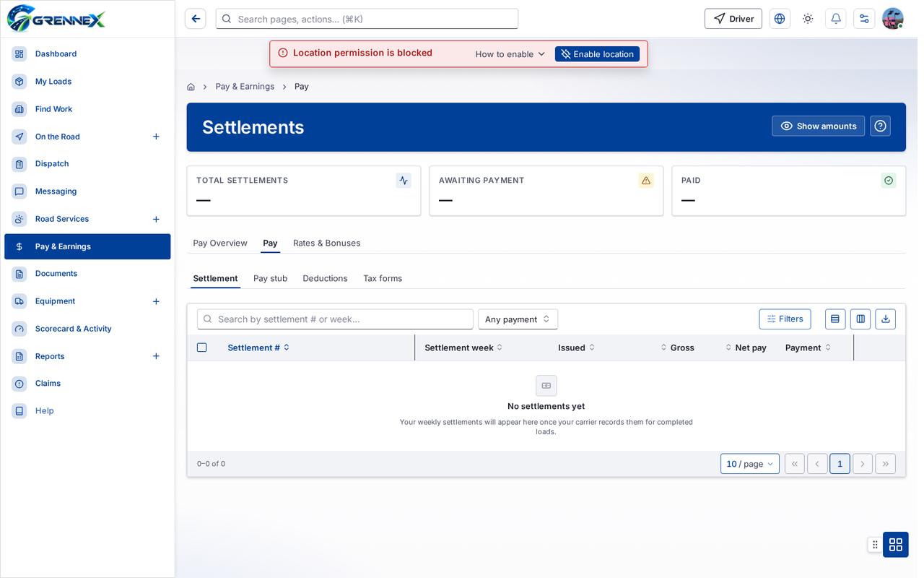Show amounts using the eye button
This screenshot has height=578, width=924.
click(x=818, y=126)
